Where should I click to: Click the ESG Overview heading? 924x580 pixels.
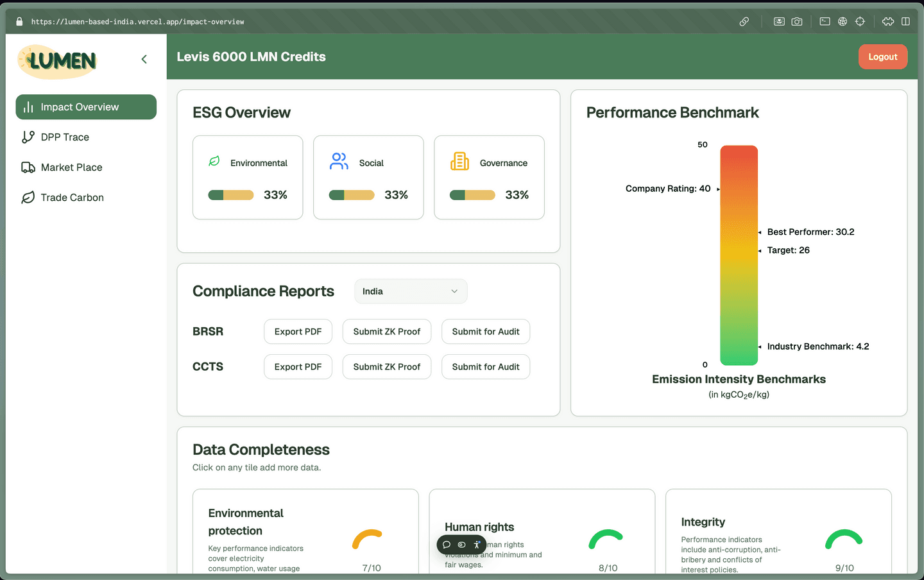(x=241, y=113)
